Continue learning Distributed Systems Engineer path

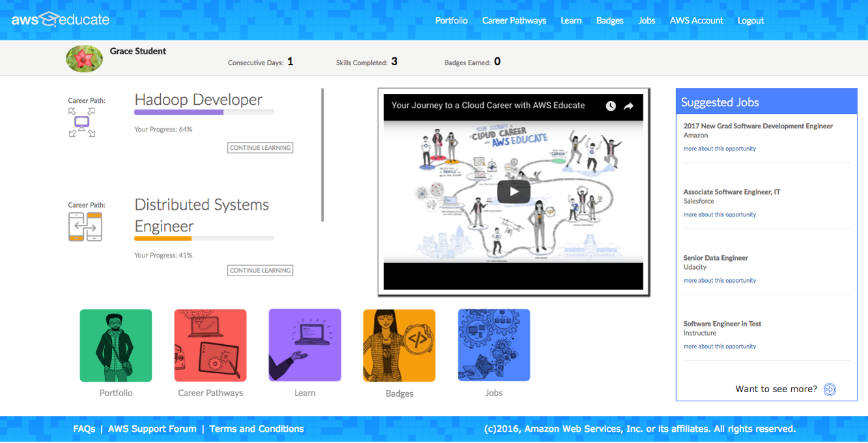point(260,270)
